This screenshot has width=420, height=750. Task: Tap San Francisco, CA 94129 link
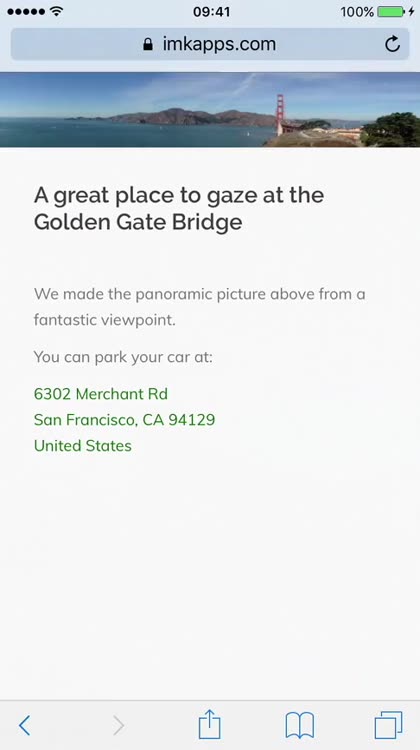tap(124, 419)
